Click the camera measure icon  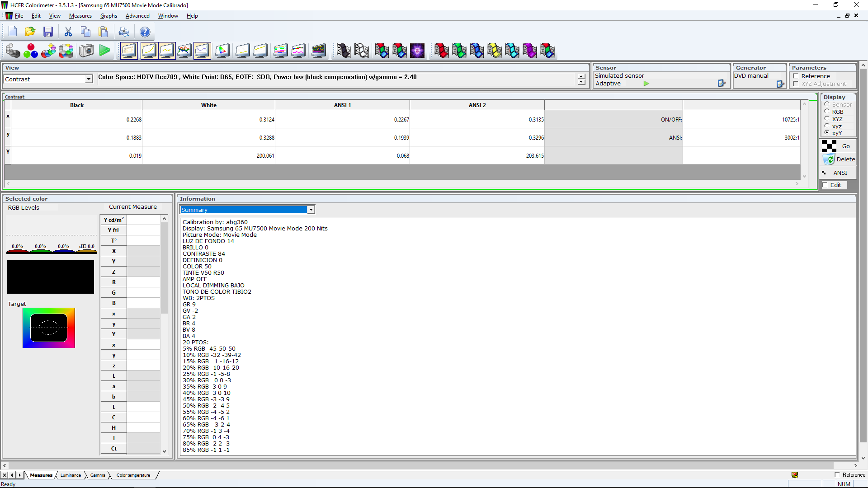[86, 51]
